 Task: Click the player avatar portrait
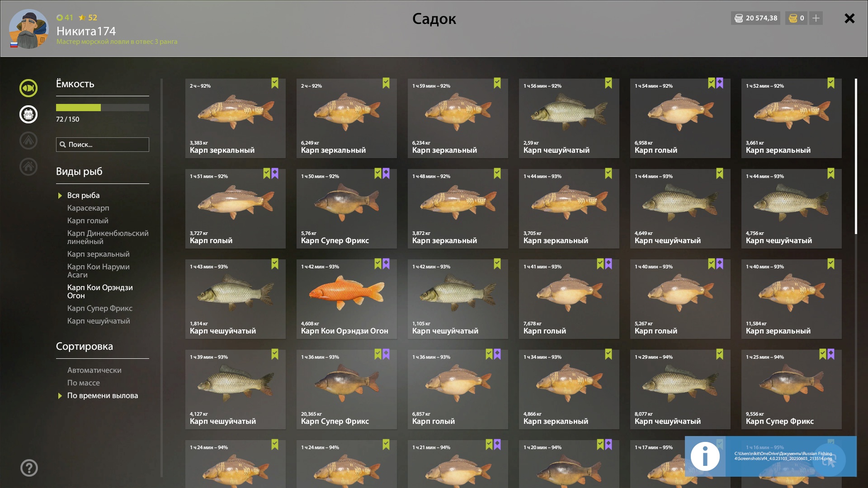tap(29, 29)
